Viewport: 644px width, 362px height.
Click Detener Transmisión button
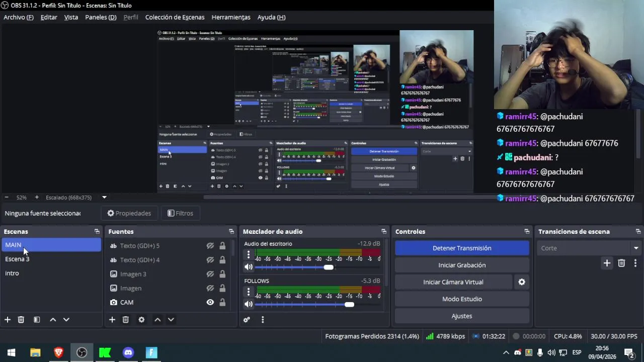462,248
